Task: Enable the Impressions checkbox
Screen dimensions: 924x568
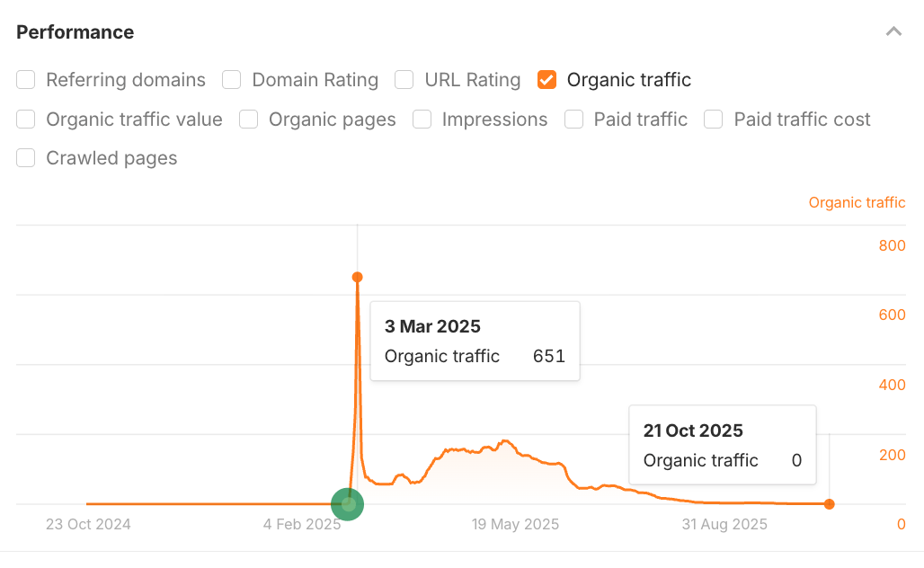Action: 422,119
